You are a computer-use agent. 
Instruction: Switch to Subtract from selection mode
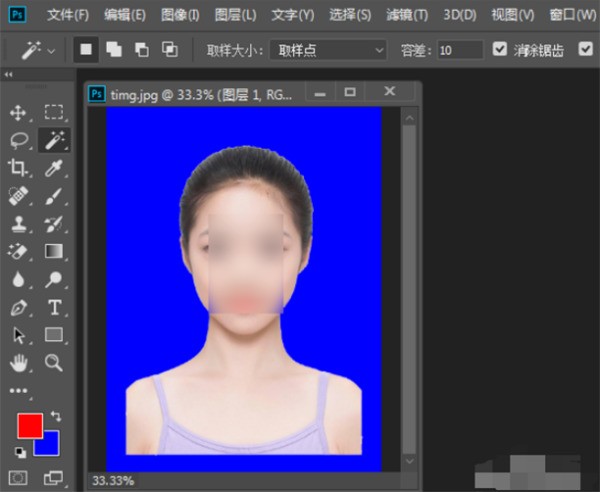[141, 49]
